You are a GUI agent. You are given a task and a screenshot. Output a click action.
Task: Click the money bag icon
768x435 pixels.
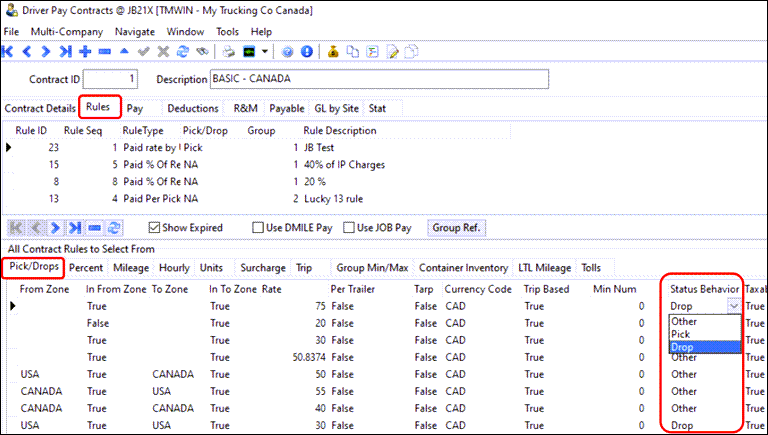click(331, 51)
